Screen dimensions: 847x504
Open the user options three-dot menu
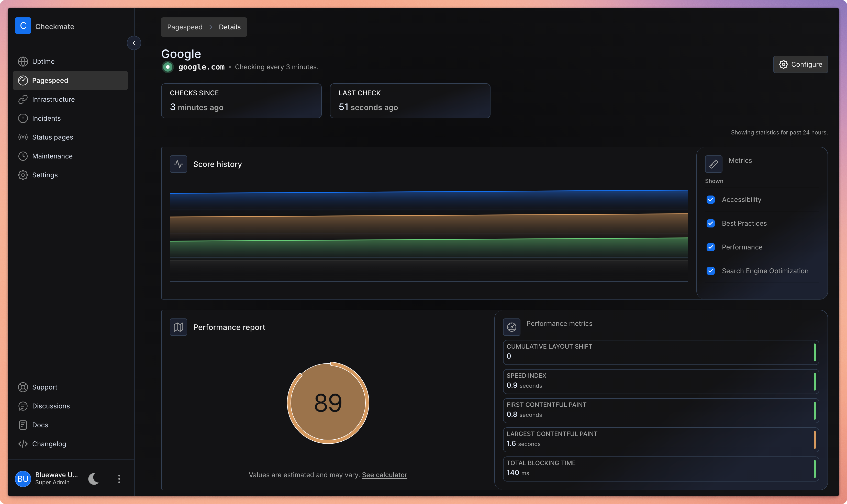pyautogui.click(x=119, y=479)
